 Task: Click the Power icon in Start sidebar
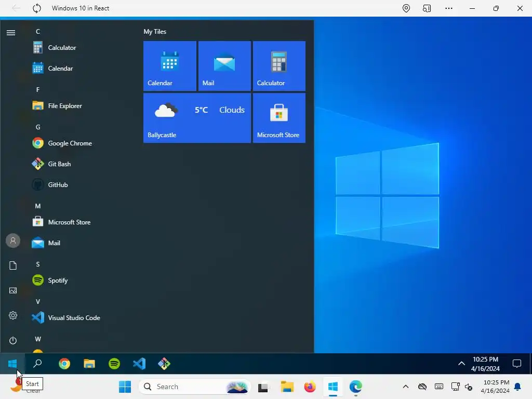tap(13, 340)
